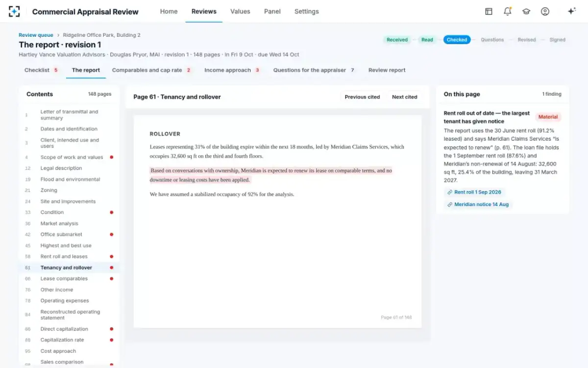Click 'Page 61 of 148' footer text
588x368 pixels.
point(396,317)
